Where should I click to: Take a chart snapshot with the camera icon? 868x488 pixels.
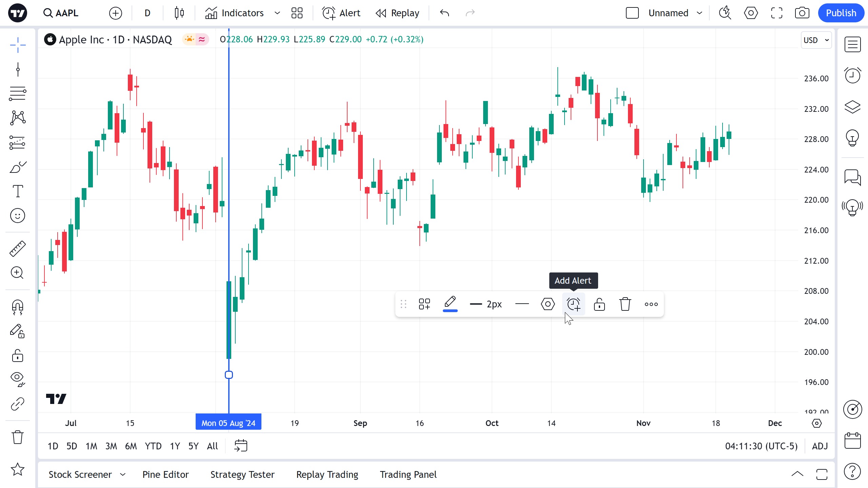tap(802, 13)
